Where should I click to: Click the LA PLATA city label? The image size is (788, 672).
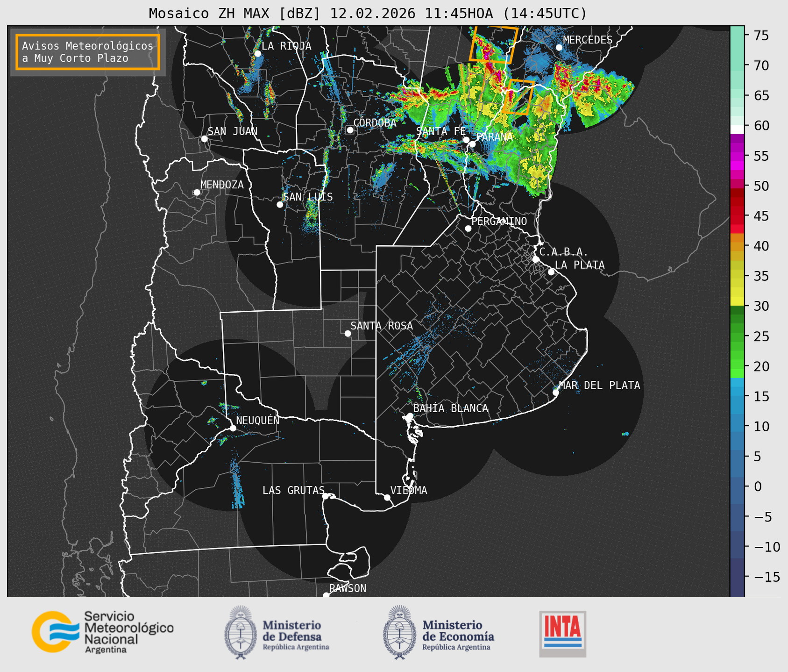(580, 265)
